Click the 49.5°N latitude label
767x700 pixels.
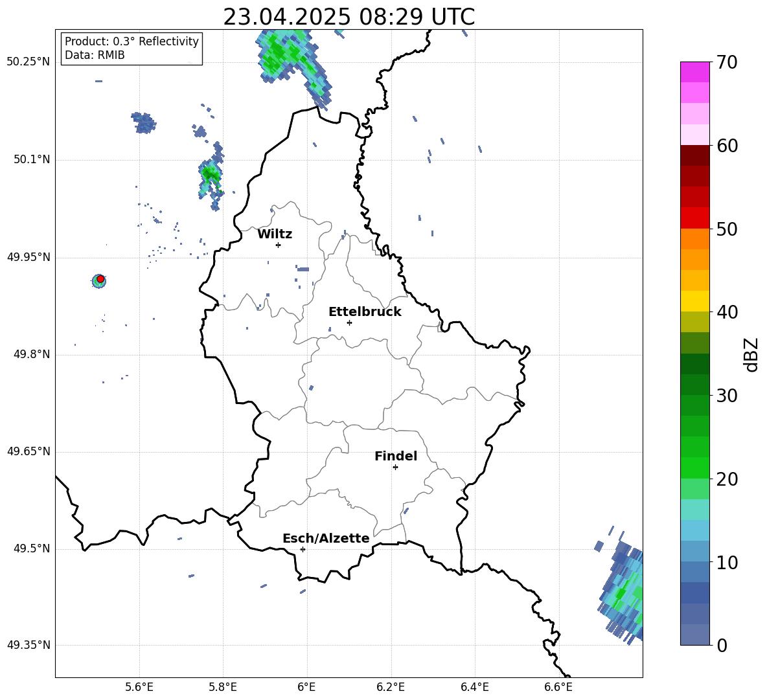[31, 548]
